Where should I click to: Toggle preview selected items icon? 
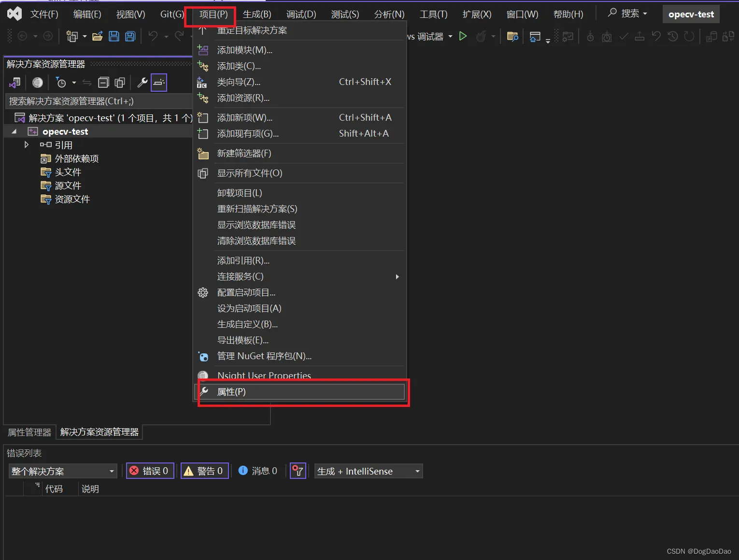tap(159, 83)
